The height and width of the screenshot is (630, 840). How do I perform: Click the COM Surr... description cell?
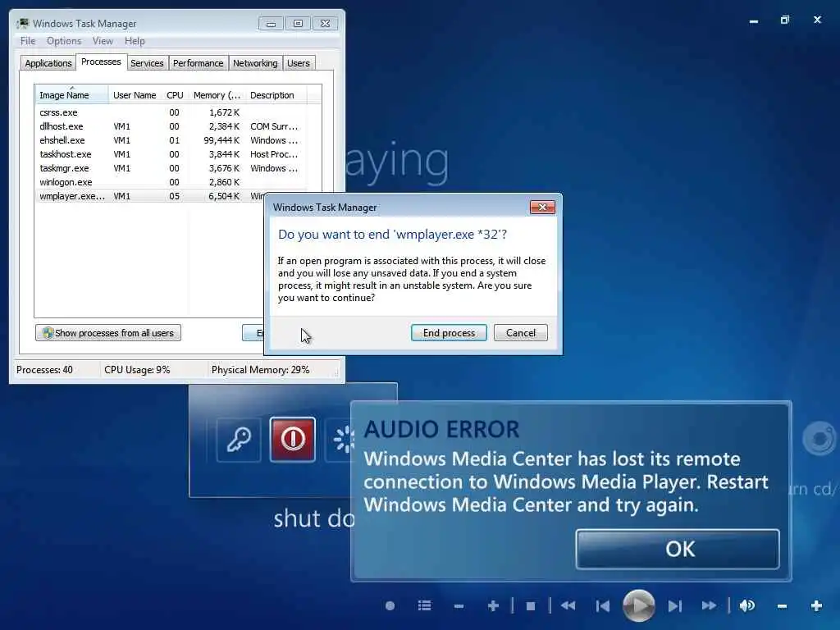[274, 126]
